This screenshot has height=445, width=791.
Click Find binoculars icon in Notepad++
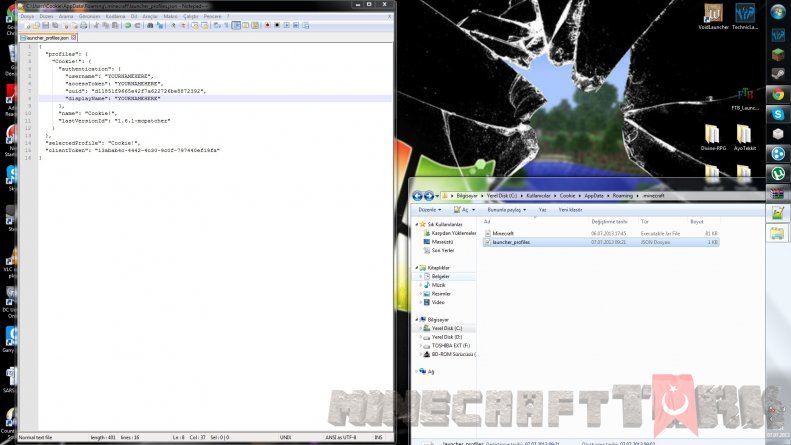(150, 25)
